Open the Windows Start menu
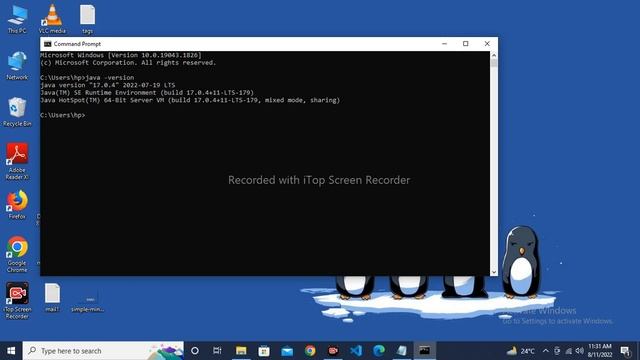This screenshot has width=640, height=360. 11,351
